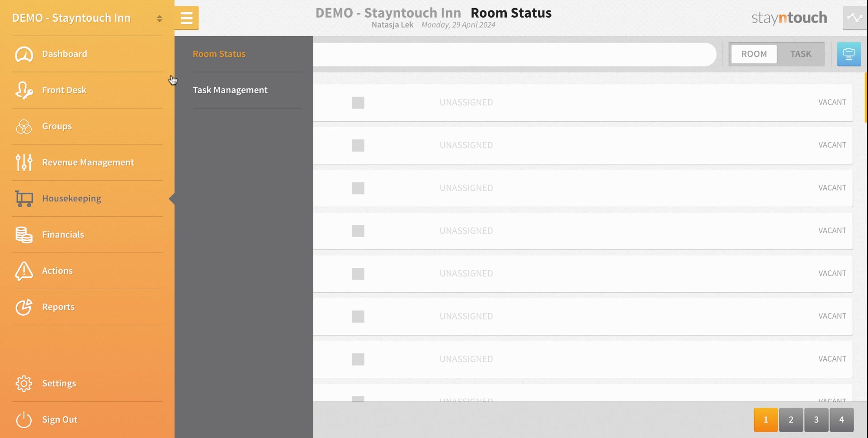Go to page 3
This screenshot has height=438, width=868.
coord(816,420)
